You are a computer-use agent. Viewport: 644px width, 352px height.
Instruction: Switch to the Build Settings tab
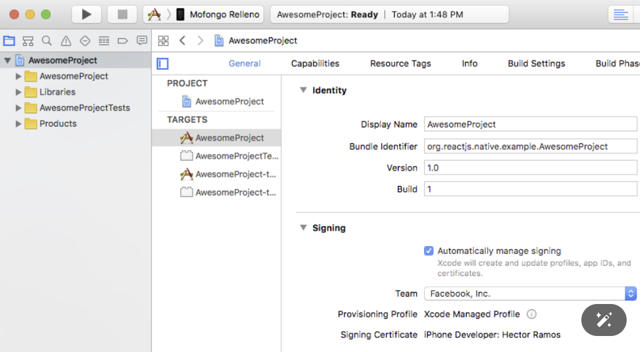tap(537, 63)
